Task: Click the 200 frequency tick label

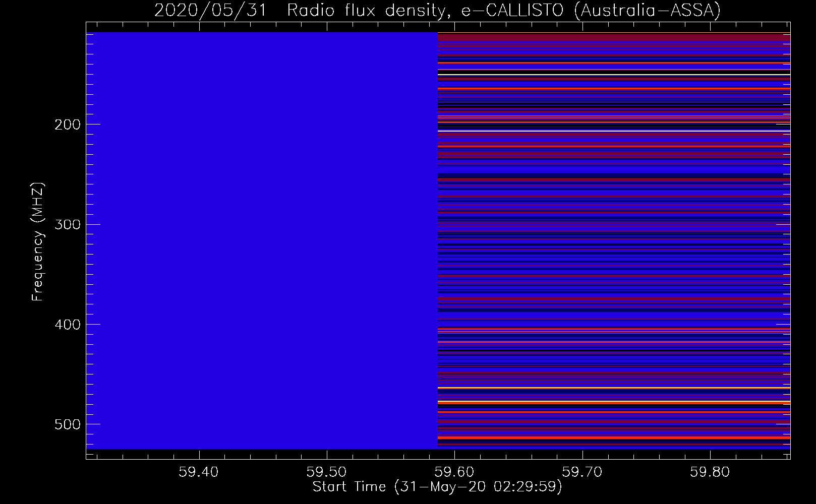Action: (x=68, y=124)
